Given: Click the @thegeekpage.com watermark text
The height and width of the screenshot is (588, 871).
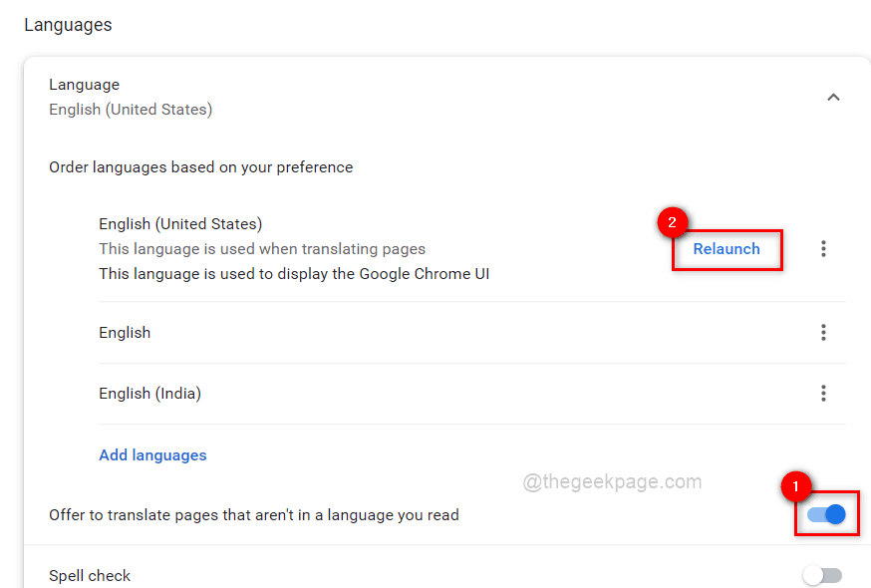Looking at the screenshot, I should [612, 482].
